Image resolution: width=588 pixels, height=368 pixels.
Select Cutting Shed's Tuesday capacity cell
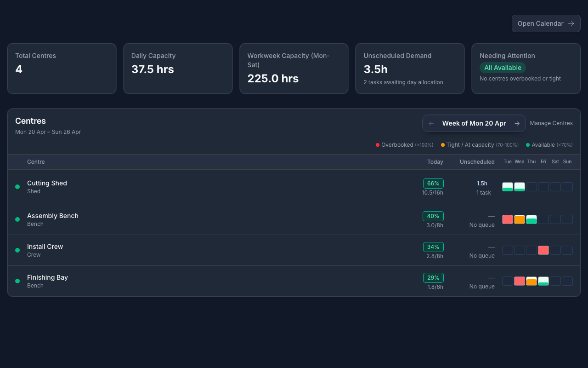pos(508,187)
